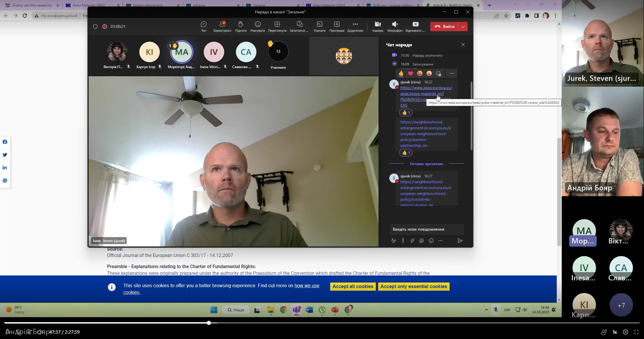Expand the Windows system tray hidden icons chevron

pyautogui.click(x=486, y=310)
